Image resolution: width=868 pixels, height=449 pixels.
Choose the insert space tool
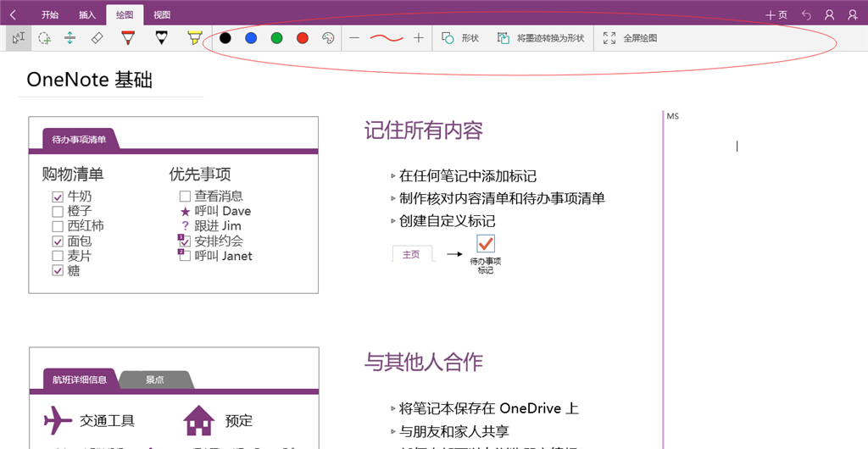(70, 38)
